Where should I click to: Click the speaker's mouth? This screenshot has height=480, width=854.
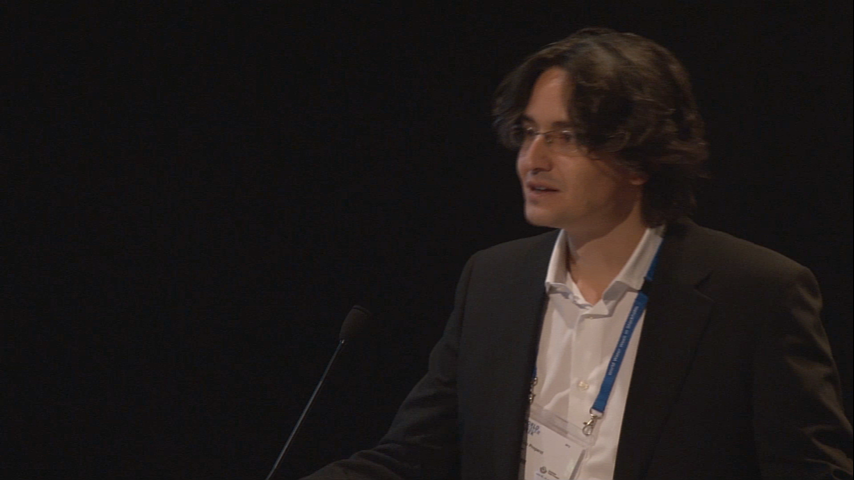pyautogui.click(x=543, y=188)
